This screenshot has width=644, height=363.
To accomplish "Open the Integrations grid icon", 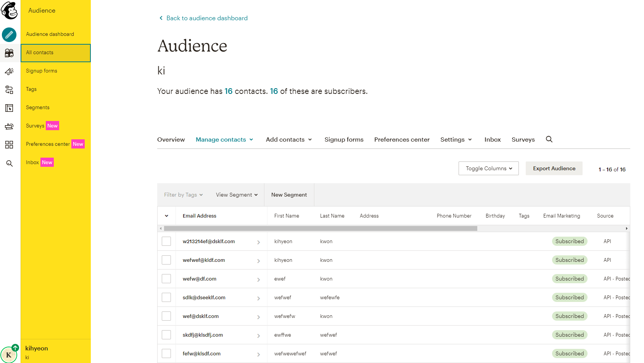I will [9, 145].
